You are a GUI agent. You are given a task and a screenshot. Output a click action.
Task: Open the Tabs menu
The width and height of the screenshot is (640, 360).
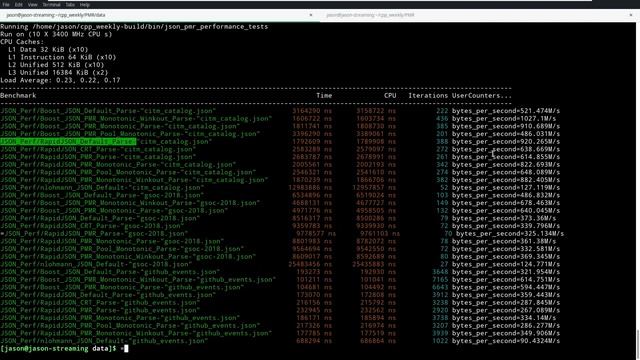click(x=70, y=4)
